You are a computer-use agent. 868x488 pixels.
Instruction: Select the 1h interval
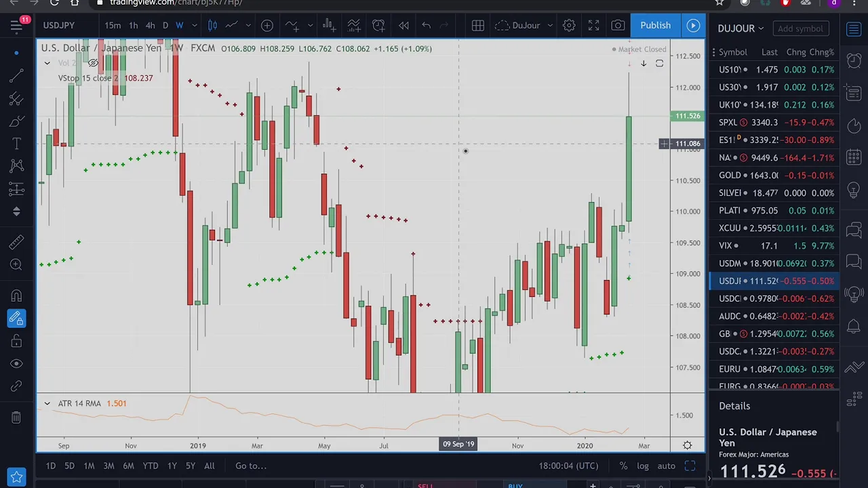[x=134, y=26]
